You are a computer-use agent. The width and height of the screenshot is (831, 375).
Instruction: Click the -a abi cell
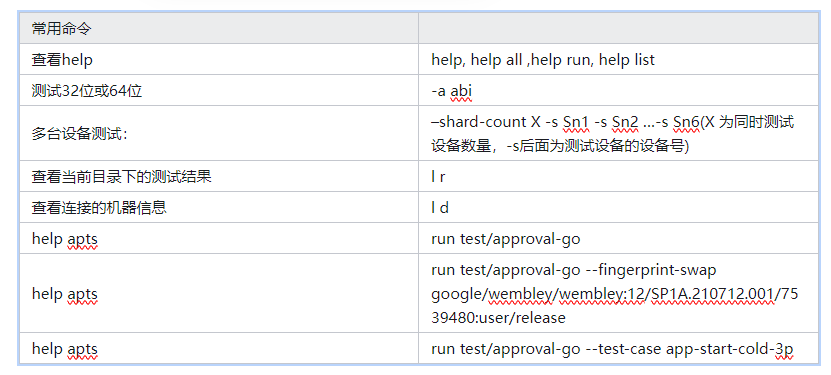[618, 91]
